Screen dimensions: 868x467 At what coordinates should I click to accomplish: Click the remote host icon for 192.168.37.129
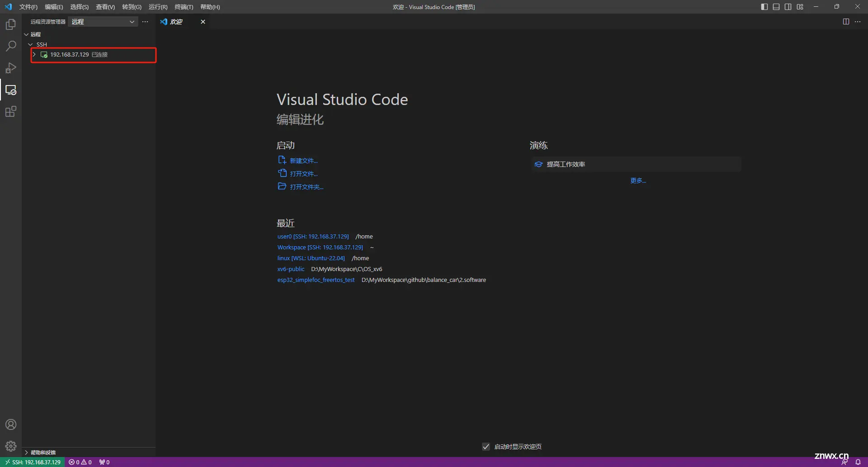pyautogui.click(x=44, y=55)
